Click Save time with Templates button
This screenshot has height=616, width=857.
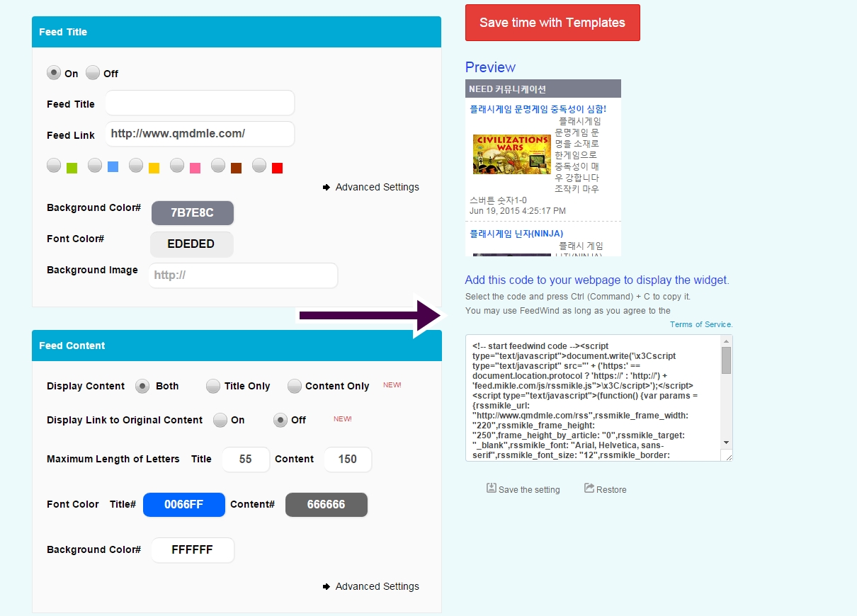click(x=552, y=23)
